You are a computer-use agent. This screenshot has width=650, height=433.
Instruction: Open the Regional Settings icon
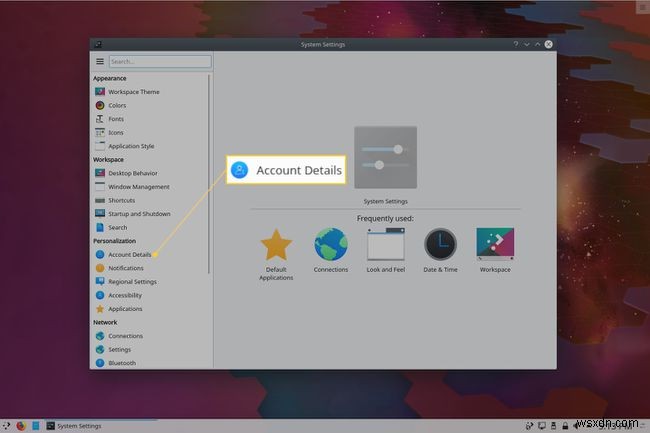tap(100, 281)
